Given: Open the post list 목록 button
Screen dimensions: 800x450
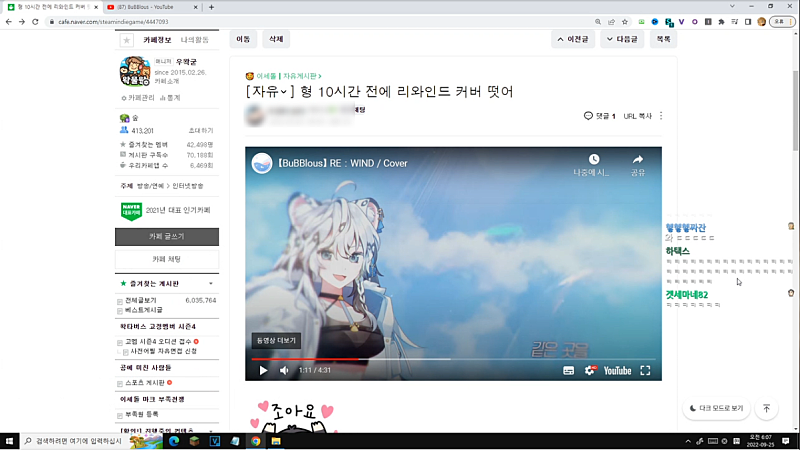Looking at the screenshot, I should click(x=663, y=39).
